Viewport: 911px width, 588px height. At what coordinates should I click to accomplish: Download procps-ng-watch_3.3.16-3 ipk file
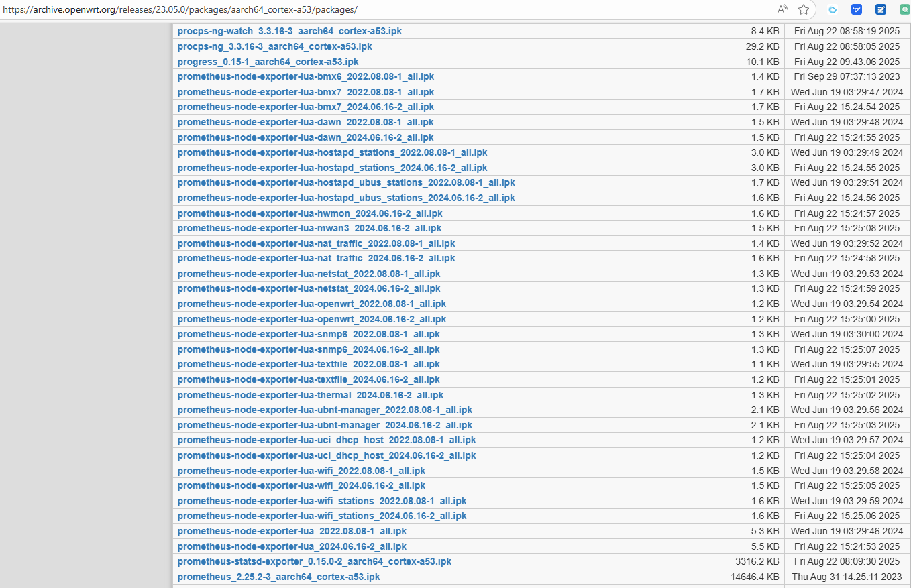(x=290, y=31)
